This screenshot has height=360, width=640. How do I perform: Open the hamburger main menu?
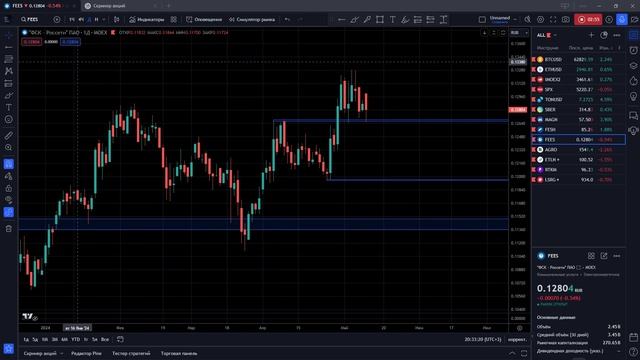[7, 19]
